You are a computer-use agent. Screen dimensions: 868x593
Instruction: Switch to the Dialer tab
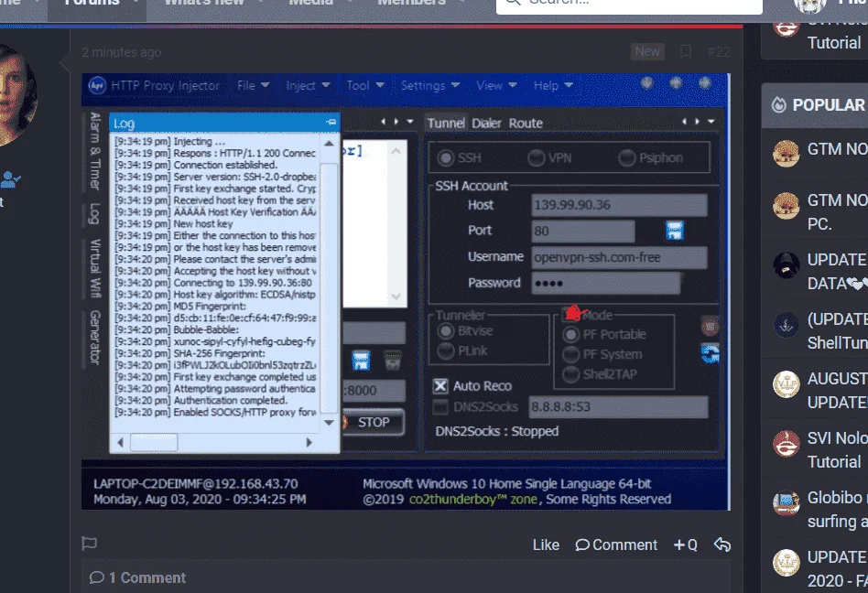[x=486, y=123]
